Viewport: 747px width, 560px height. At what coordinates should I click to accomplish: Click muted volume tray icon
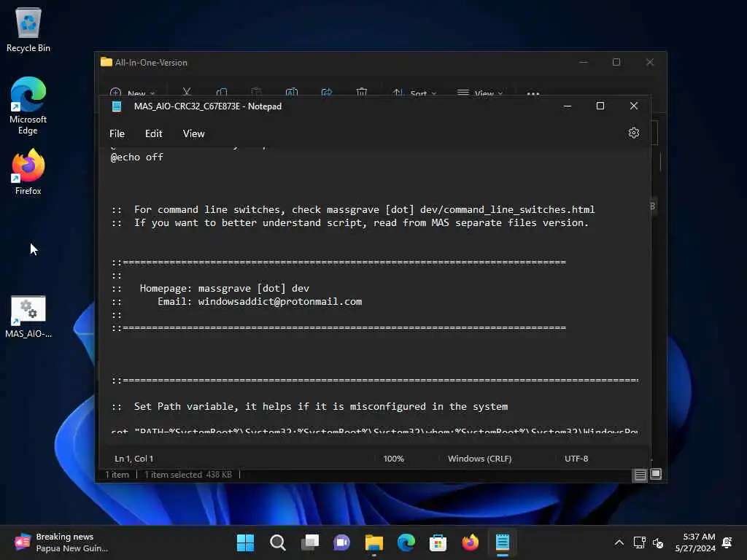pyautogui.click(x=658, y=542)
